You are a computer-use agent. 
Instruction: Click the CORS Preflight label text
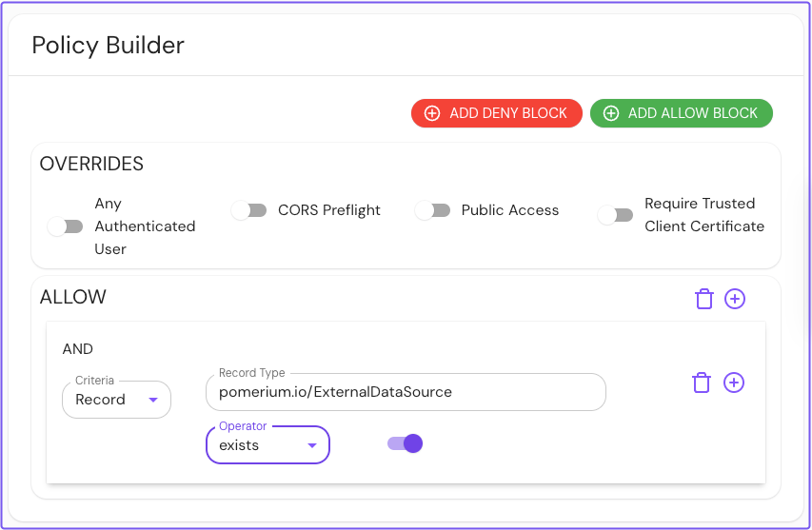coord(328,210)
